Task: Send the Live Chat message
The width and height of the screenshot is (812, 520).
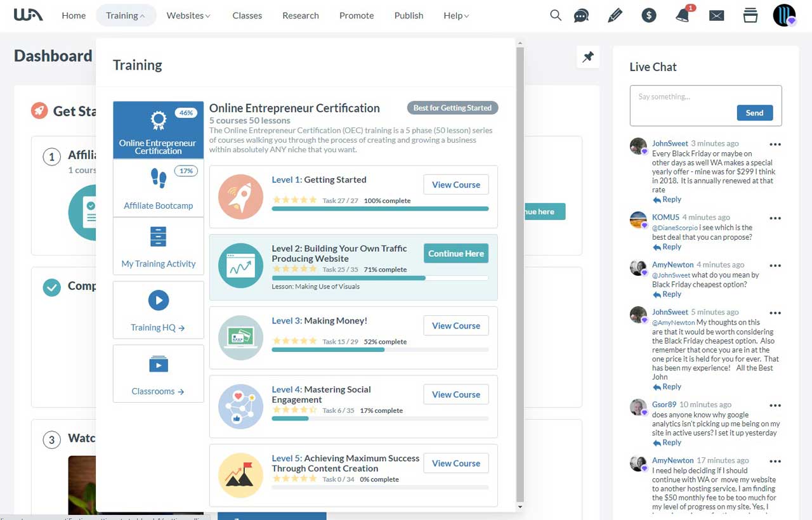Action: coord(755,113)
